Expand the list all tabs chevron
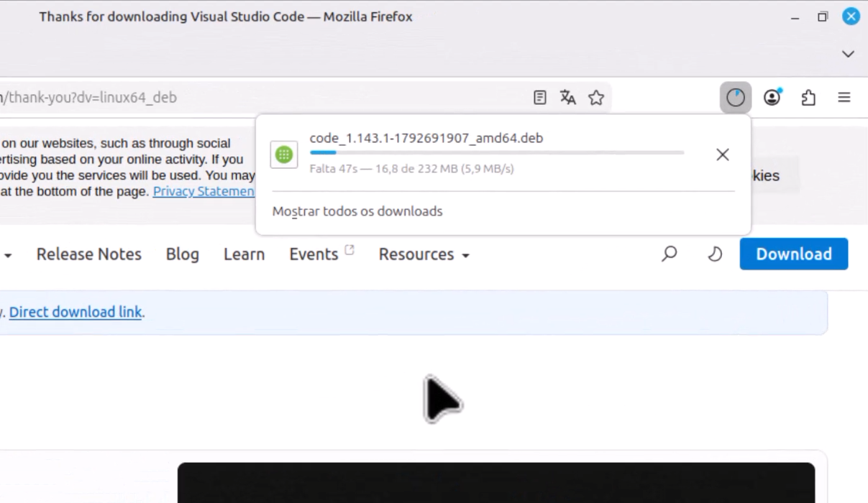The height and width of the screenshot is (503, 868). [x=848, y=54]
